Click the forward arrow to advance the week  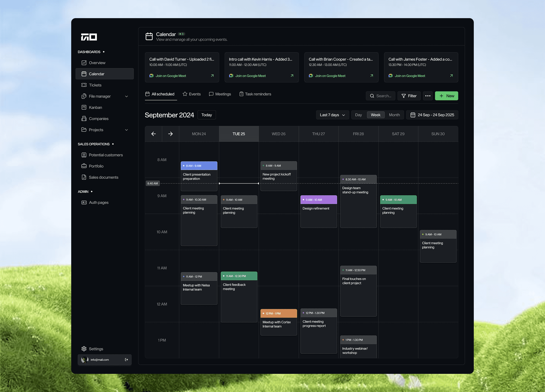pos(171,134)
